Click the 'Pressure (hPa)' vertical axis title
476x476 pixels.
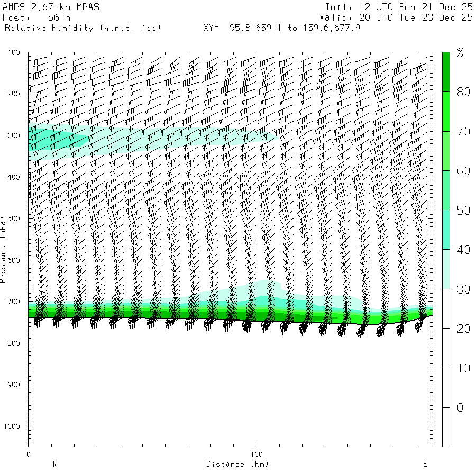click(3, 250)
